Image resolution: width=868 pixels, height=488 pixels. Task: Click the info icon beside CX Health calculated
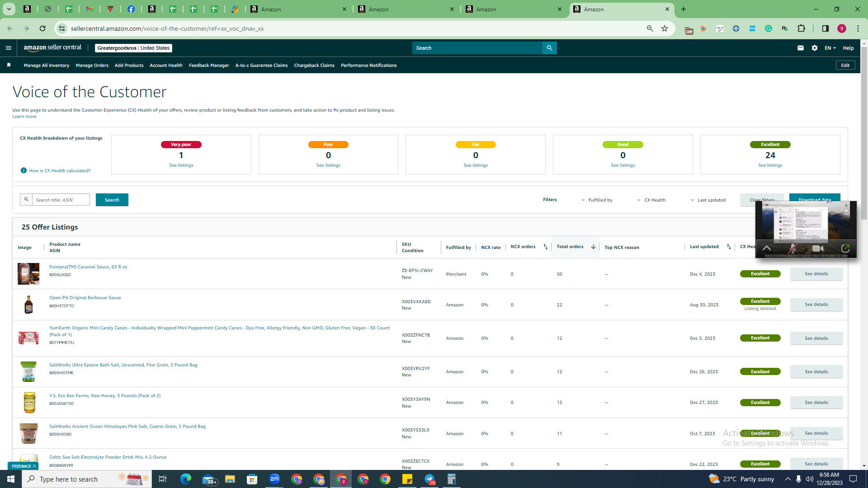[24, 170]
